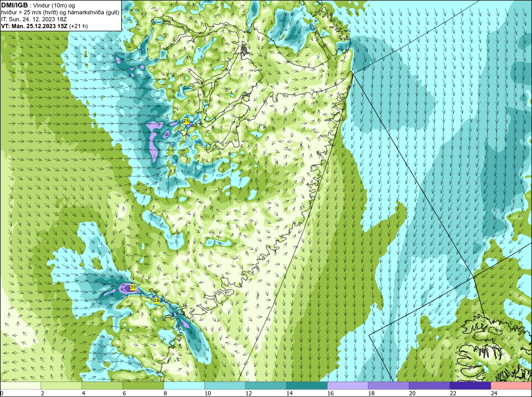Screen dimensions: 532x397
Task: Click the "hviður > 25 m/s" legend description line
Action: 60,13
